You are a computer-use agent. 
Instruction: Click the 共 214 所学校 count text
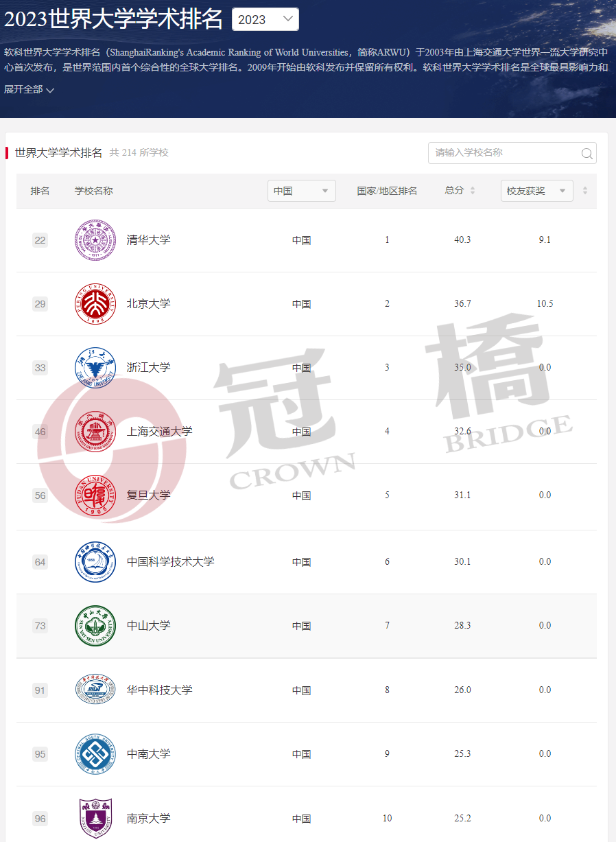pyautogui.click(x=139, y=152)
